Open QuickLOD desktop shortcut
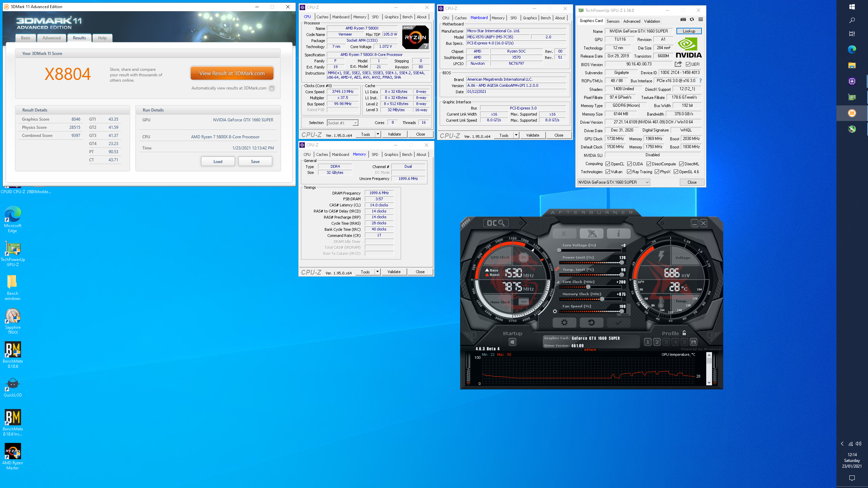 (x=13, y=388)
